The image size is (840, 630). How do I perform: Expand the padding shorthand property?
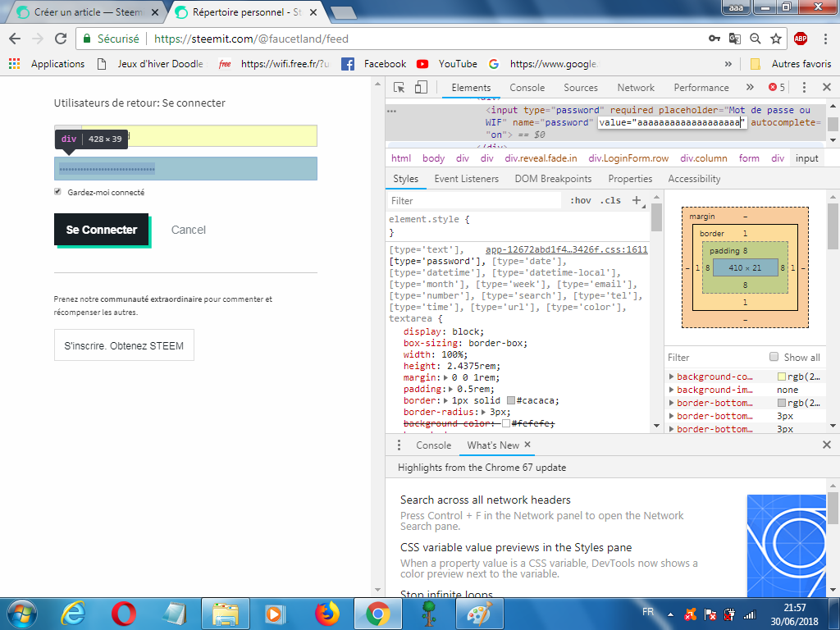tap(452, 389)
